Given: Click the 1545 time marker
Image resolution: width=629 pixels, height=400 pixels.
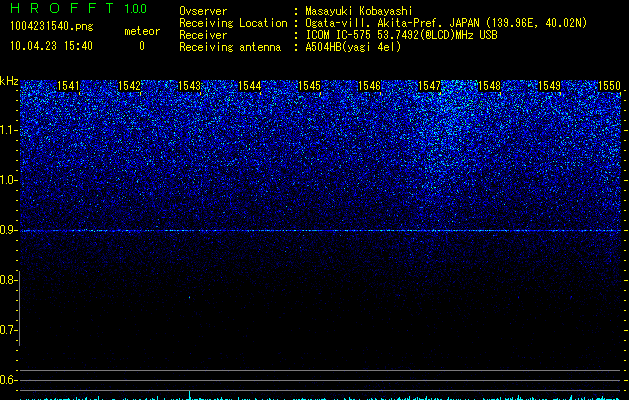Looking at the screenshot, I should 309,86.
